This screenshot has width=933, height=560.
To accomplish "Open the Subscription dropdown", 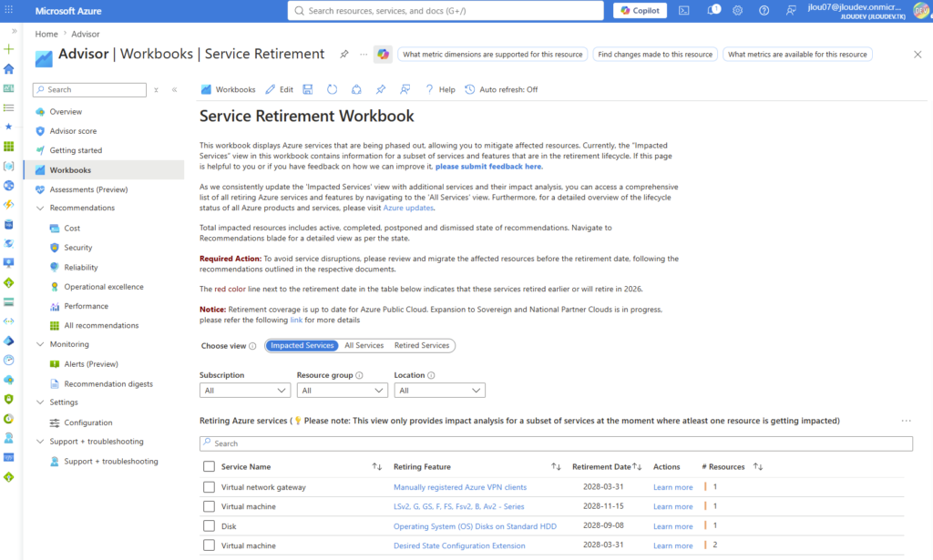I will click(x=244, y=391).
